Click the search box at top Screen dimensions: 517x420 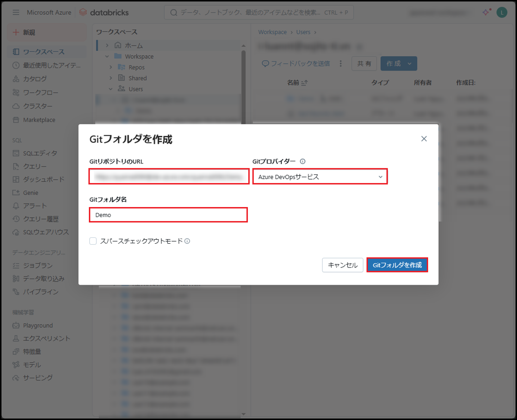tap(259, 13)
